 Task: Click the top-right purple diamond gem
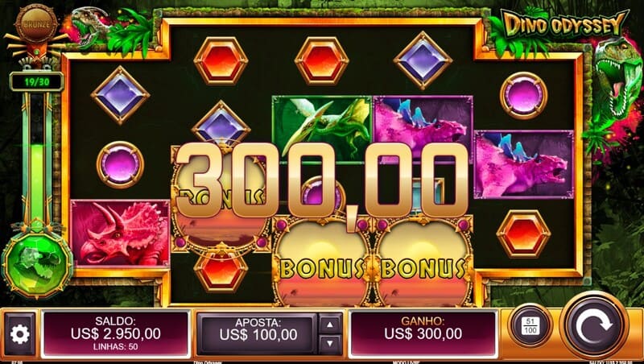(423, 60)
